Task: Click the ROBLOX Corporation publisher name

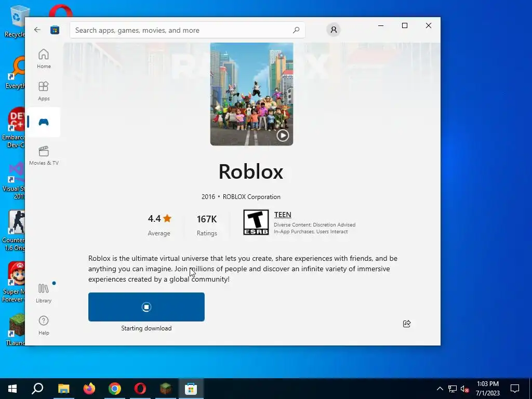Action: click(x=251, y=197)
